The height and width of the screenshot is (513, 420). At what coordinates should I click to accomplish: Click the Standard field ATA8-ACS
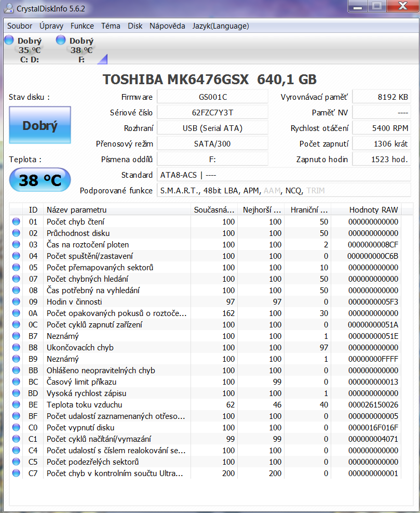283,175
